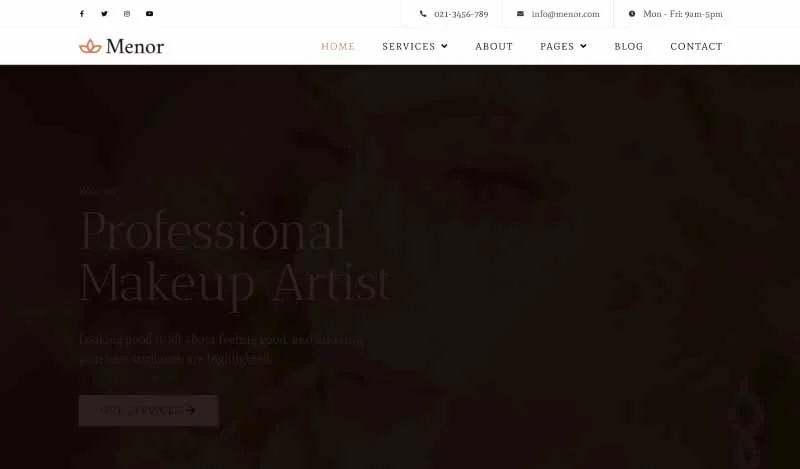Open the Twitter social icon
This screenshot has width=800, height=469.
click(104, 14)
